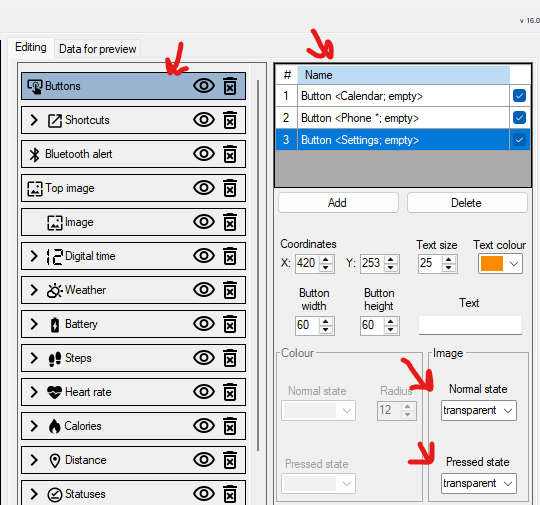
Task: Increase the Text size value
Action: click(x=448, y=259)
